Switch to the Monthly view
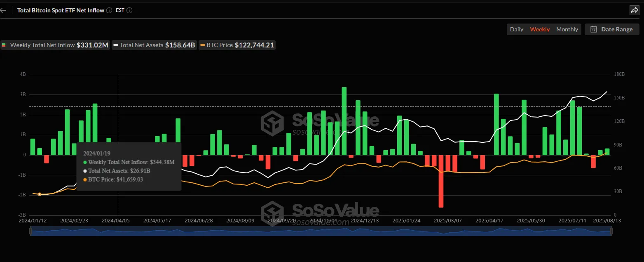 click(x=567, y=29)
